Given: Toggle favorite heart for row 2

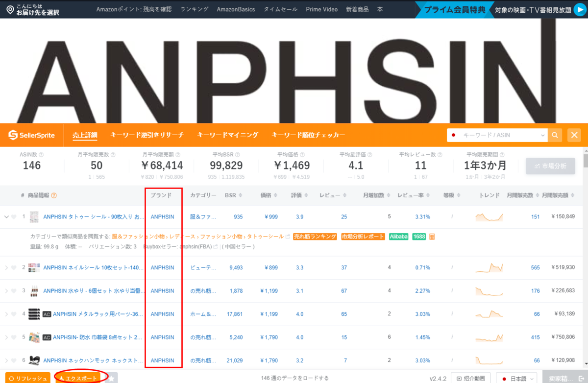Looking at the screenshot, I should point(14,267).
